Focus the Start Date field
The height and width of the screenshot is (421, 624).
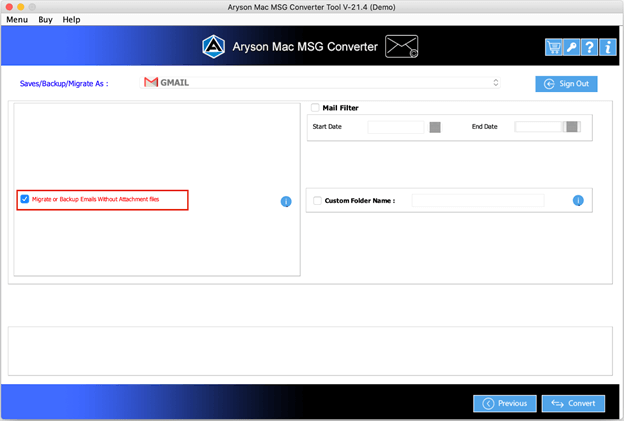(396, 127)
